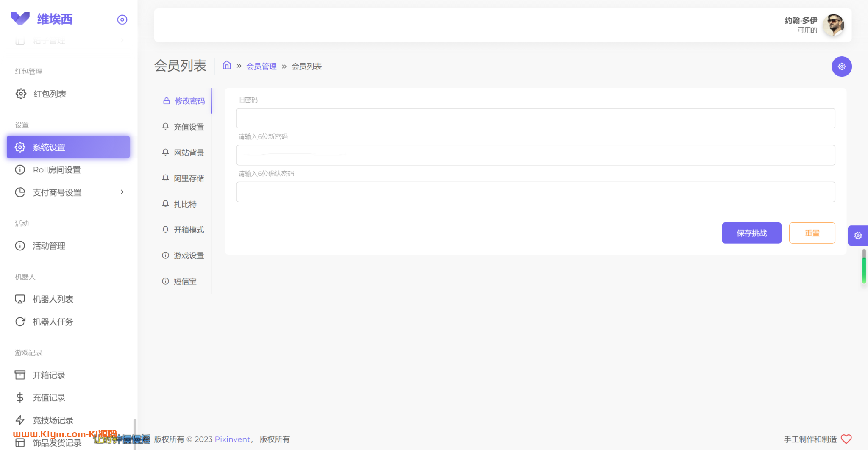Open the customizer gear tab at right edge
Image resolution: width=868 pixels, height=450 pixels.
coord(858,236)
